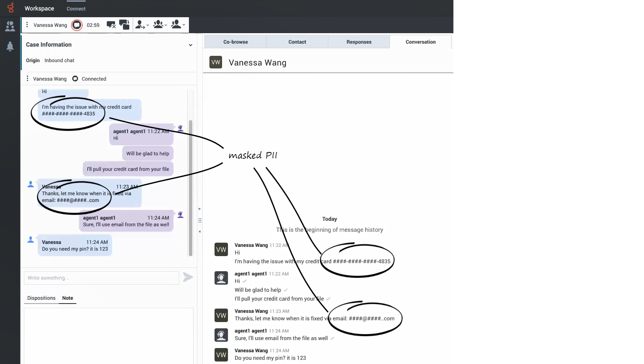Screen dimensions: 644x364
Task: Open the team communicator sidebar icon
Action: coord(10,27)
